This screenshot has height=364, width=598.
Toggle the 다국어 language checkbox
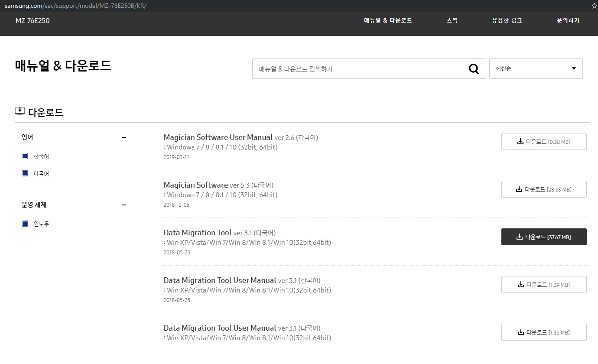point(25,173)
